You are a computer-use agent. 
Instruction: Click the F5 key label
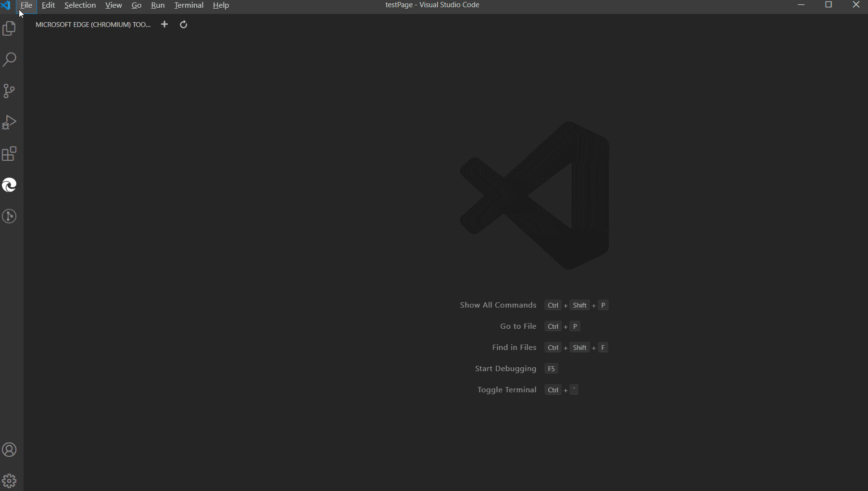551,369
